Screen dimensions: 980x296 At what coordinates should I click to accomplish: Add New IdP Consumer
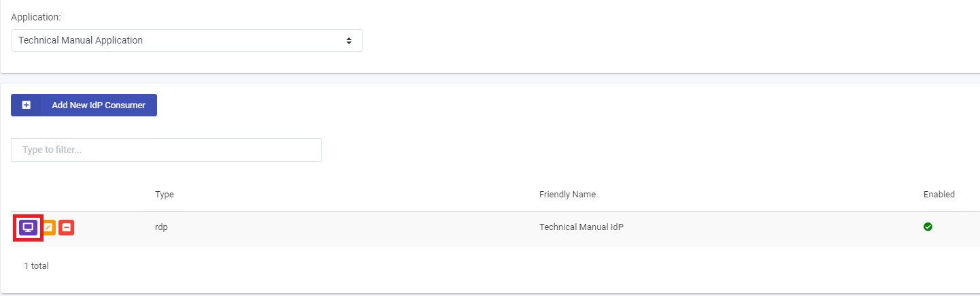click(84, 105)
